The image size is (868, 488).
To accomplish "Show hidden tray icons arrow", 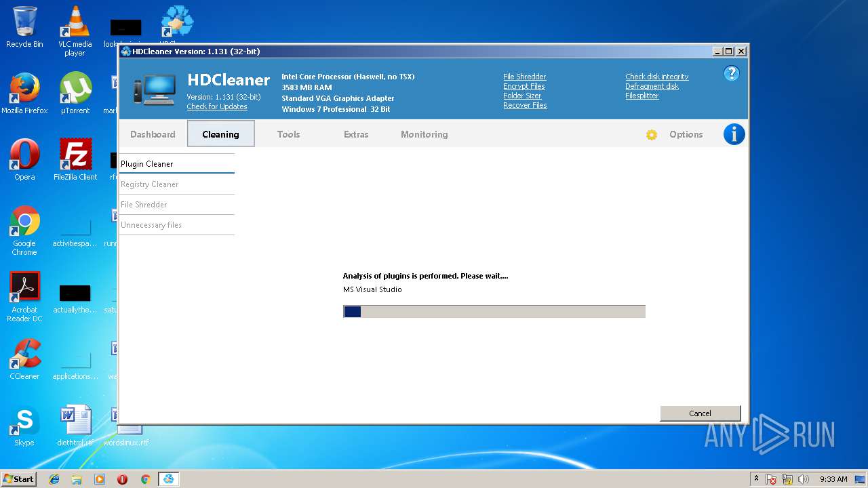I will click(x=756, y=479).
